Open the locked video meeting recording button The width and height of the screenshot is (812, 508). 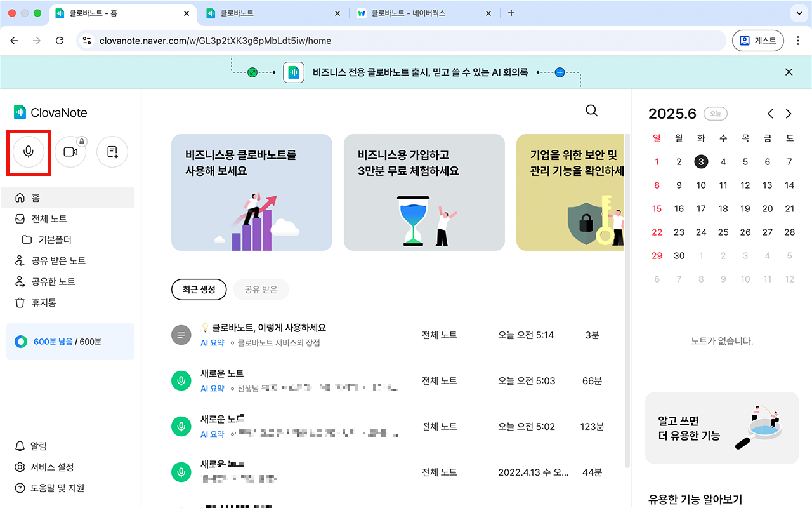[x=70, y=152]
